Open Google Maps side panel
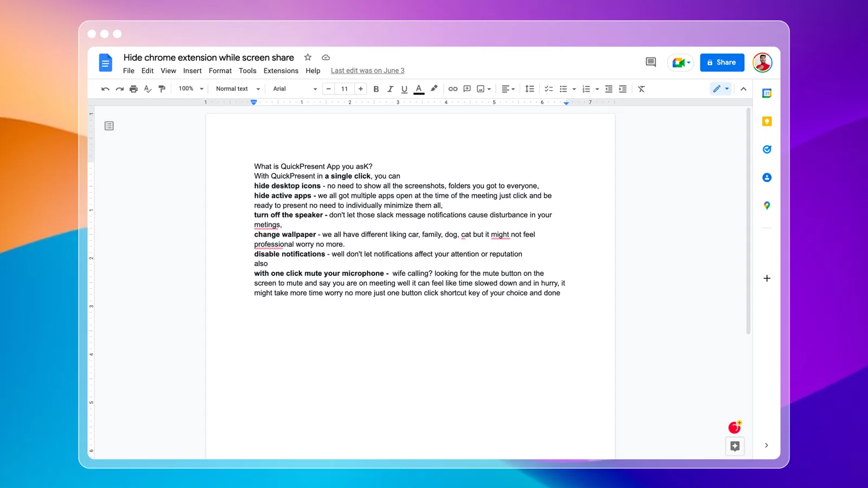This screenshot has height=488, width=868. pyautogui.click(x=767, y=206)
